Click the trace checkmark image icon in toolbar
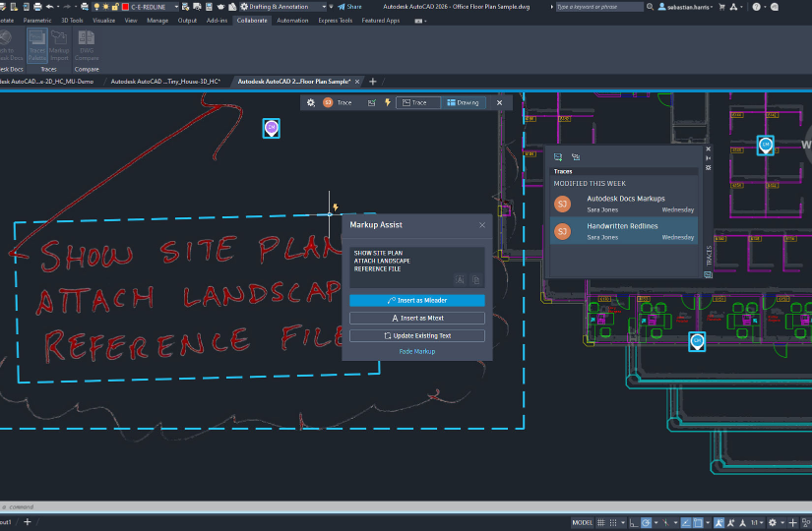 coord(371,102)
